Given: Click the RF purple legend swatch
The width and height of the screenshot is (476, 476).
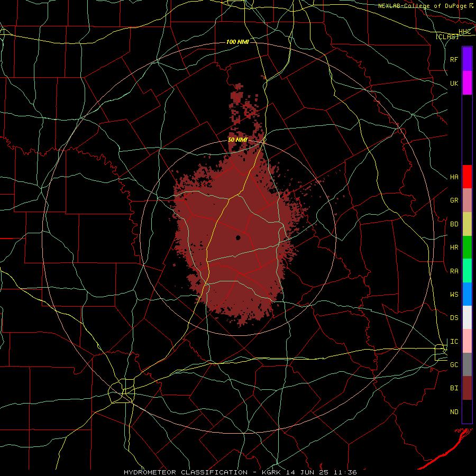Looking at the screenshot, I should coord(467,59).
